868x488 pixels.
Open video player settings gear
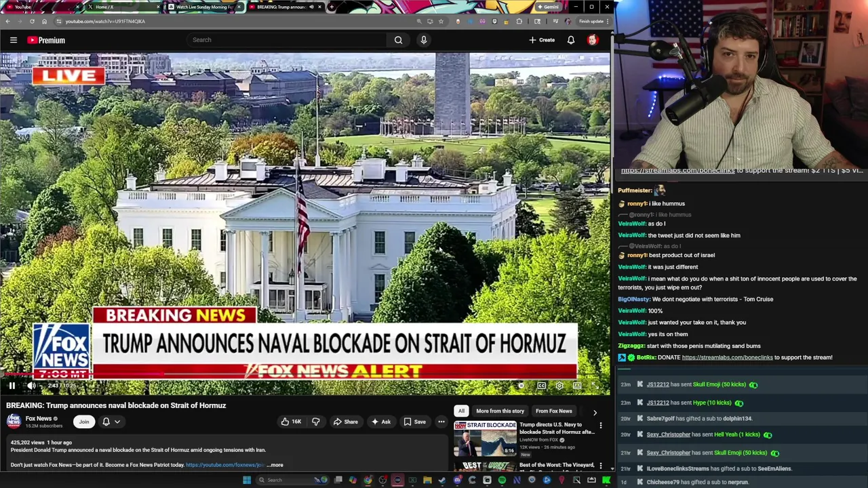[559, 386]
